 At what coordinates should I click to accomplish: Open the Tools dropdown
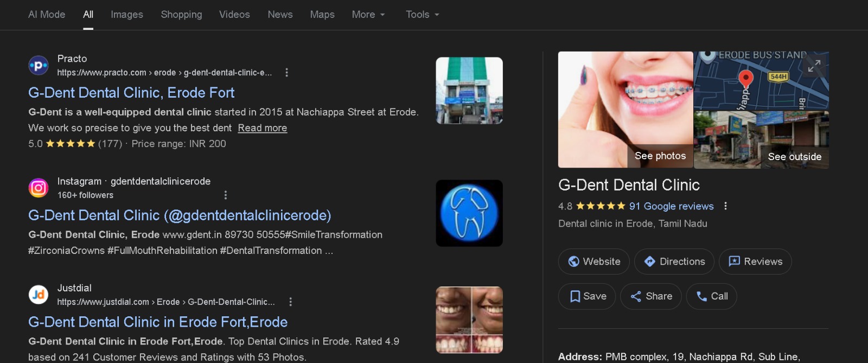(423, 15)
